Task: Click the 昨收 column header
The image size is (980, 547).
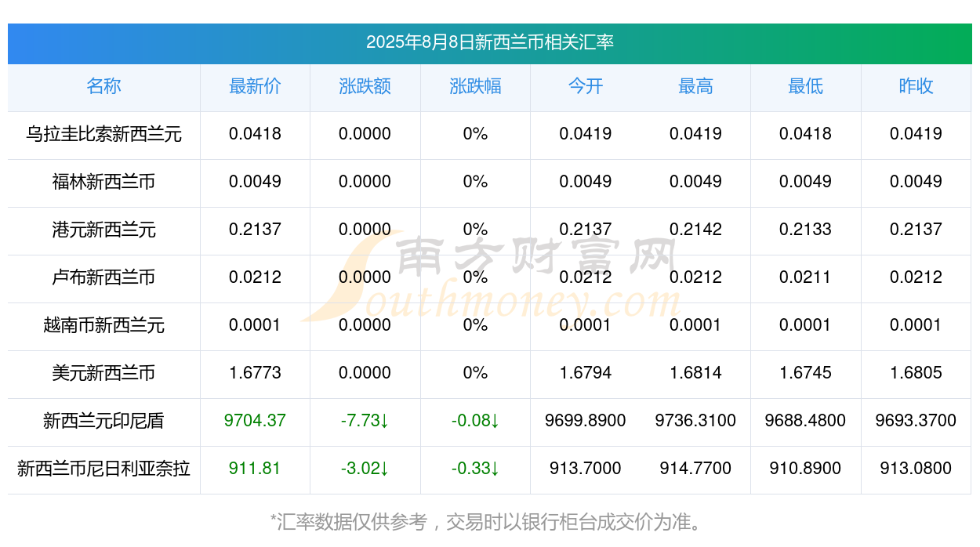Action: 916,86
